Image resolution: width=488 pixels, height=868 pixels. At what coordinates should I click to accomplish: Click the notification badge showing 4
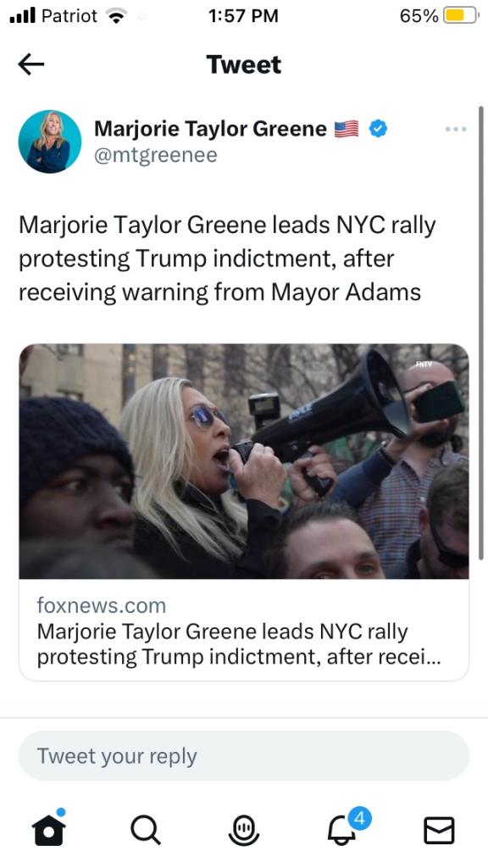[x=359, y=818]
